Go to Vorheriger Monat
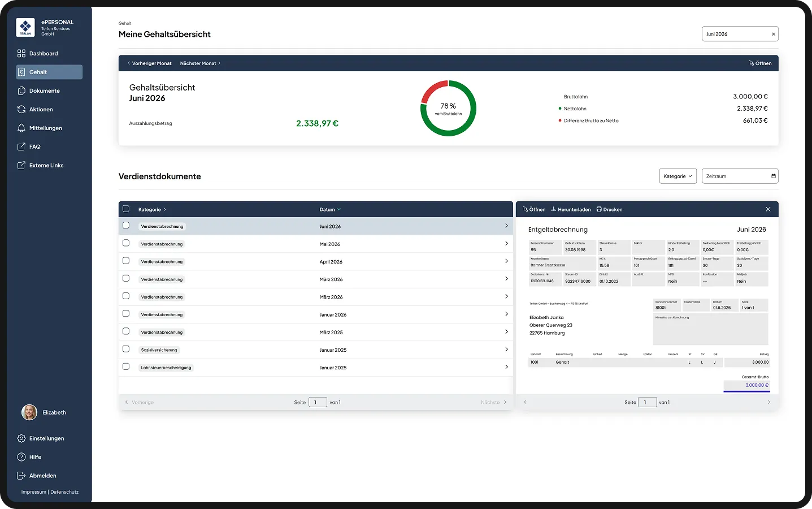This screenshot has height=509, width=812. 150,63
